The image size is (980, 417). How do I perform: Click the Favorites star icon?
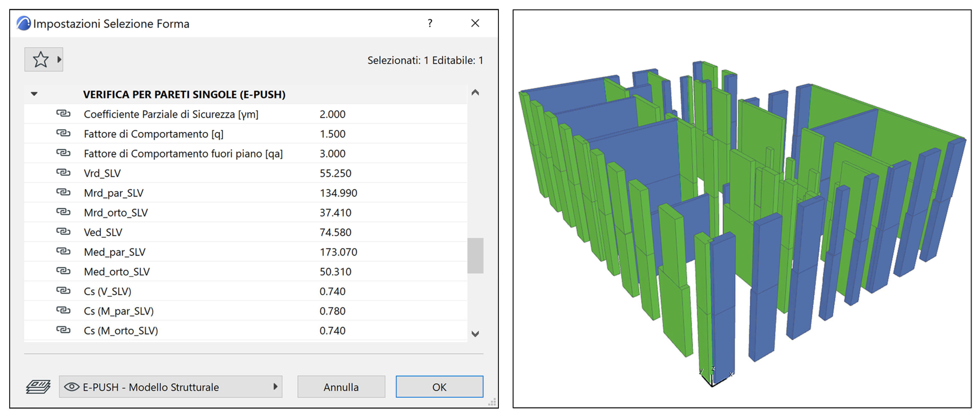click(40, 60)
